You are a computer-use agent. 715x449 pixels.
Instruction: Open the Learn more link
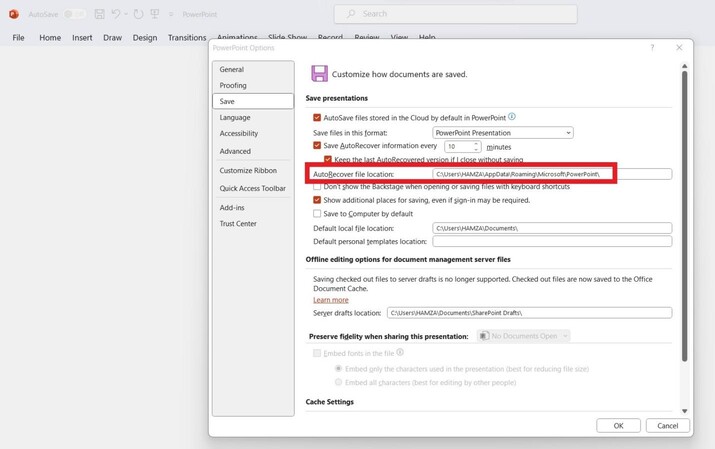[330, 300]
